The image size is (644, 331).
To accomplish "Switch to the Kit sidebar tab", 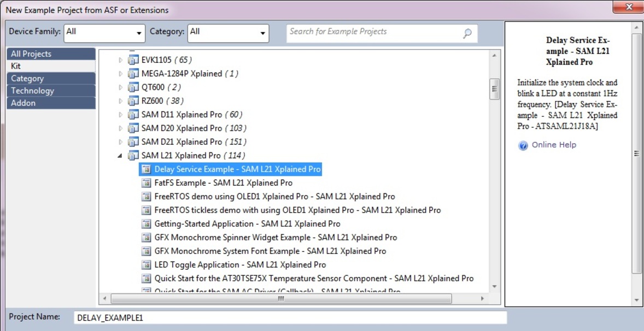I will [51, 66].
